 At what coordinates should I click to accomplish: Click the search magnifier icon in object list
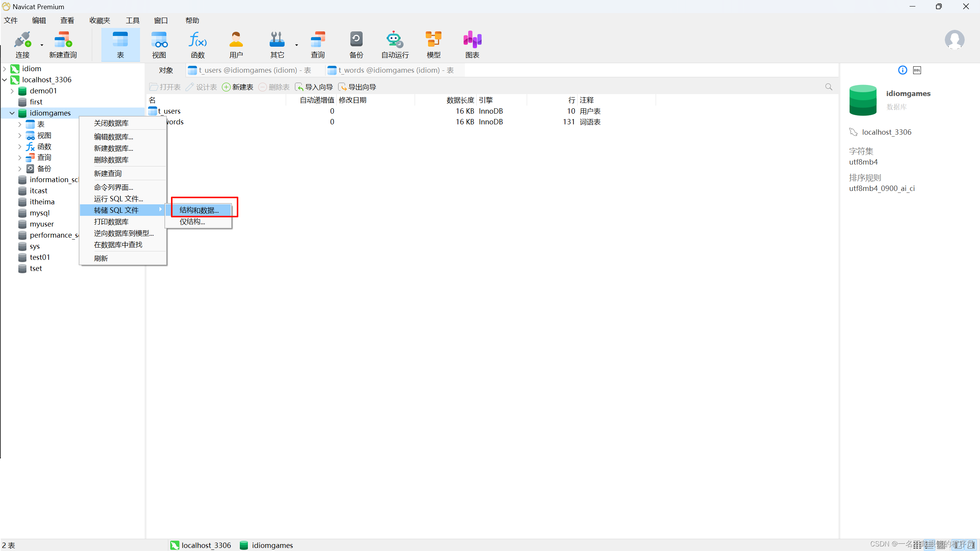point(829,87)
